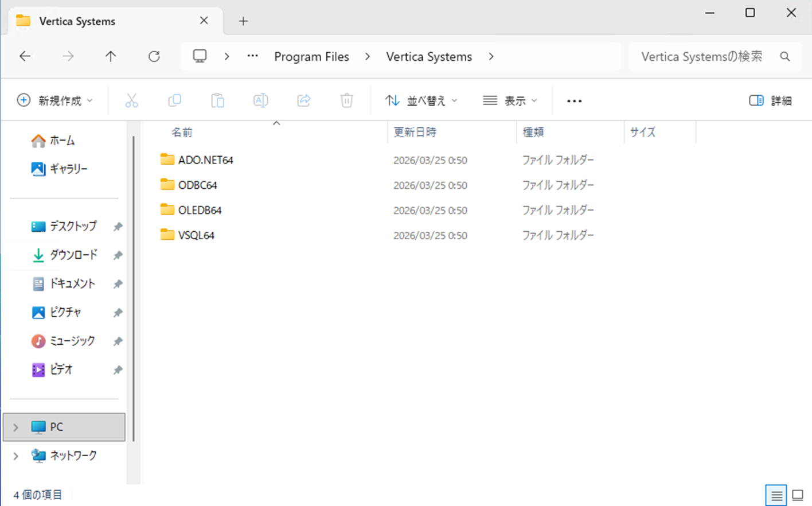Navigate to Program Files in breadcrumb
This screenshot has height=506, width=812.
click(x=311, y=57)
